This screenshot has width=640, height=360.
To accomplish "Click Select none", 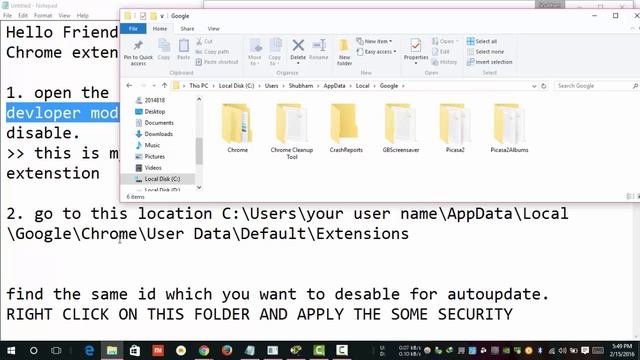I will click(485, 52).
